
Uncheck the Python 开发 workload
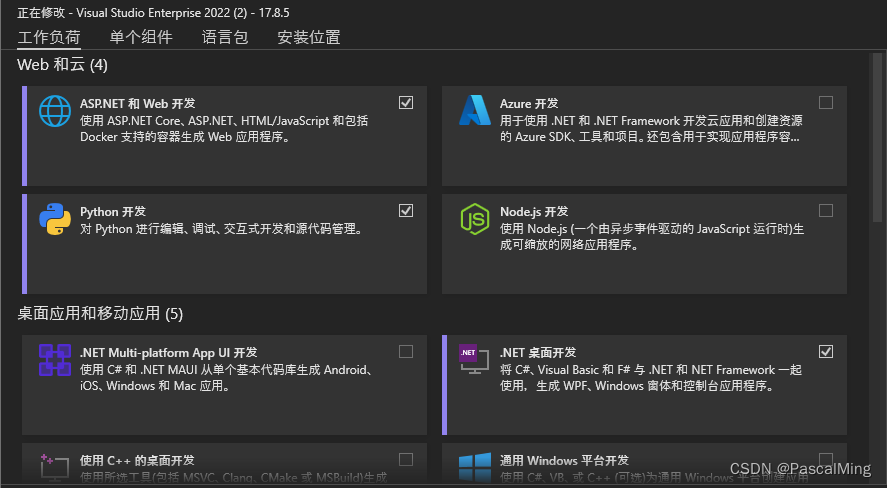pos(406,210)
